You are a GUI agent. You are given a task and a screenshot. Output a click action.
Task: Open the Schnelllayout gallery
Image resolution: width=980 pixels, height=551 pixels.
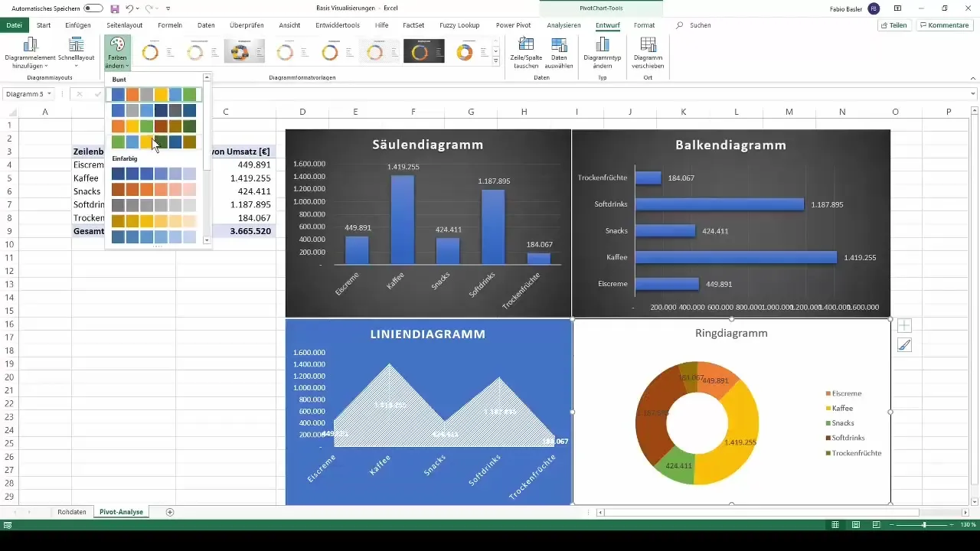[76, 53]
